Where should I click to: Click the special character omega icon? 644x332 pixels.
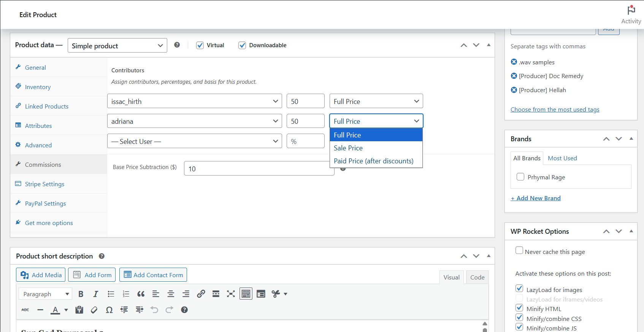coord(109,310)
